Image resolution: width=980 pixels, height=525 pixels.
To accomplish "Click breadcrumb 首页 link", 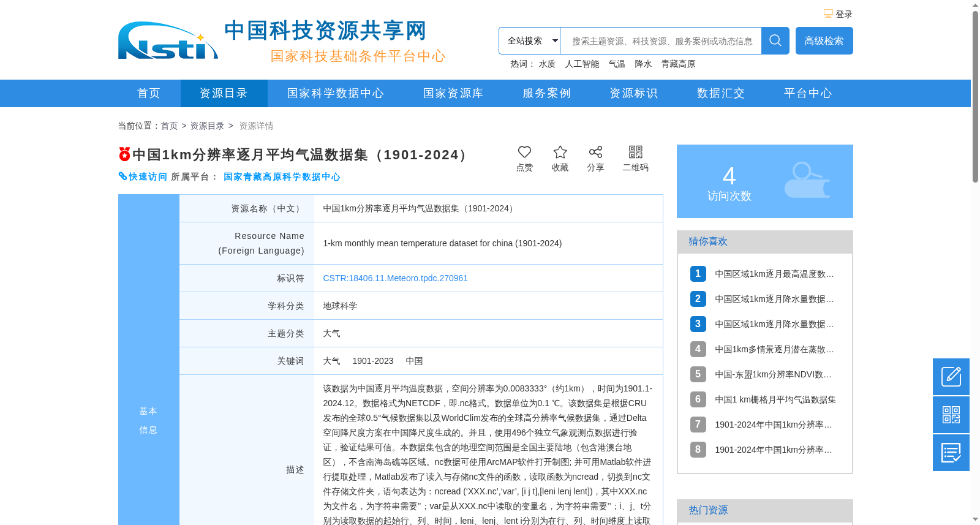I will 169,126.
